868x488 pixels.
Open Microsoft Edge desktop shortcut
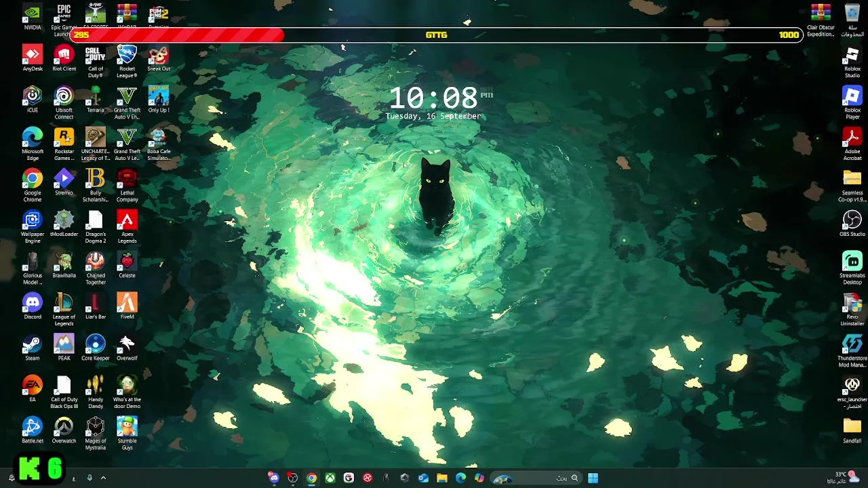point(32,144)
